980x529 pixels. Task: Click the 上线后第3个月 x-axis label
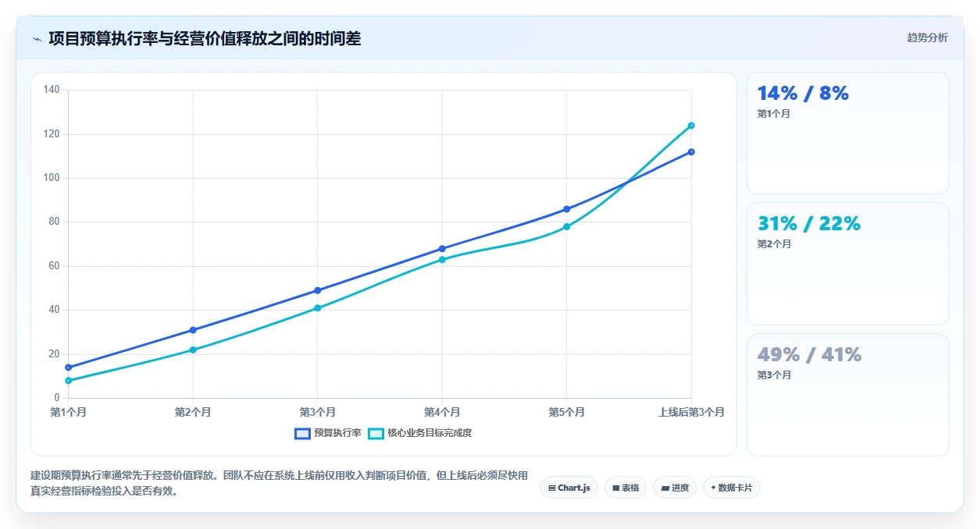(691, 412)
